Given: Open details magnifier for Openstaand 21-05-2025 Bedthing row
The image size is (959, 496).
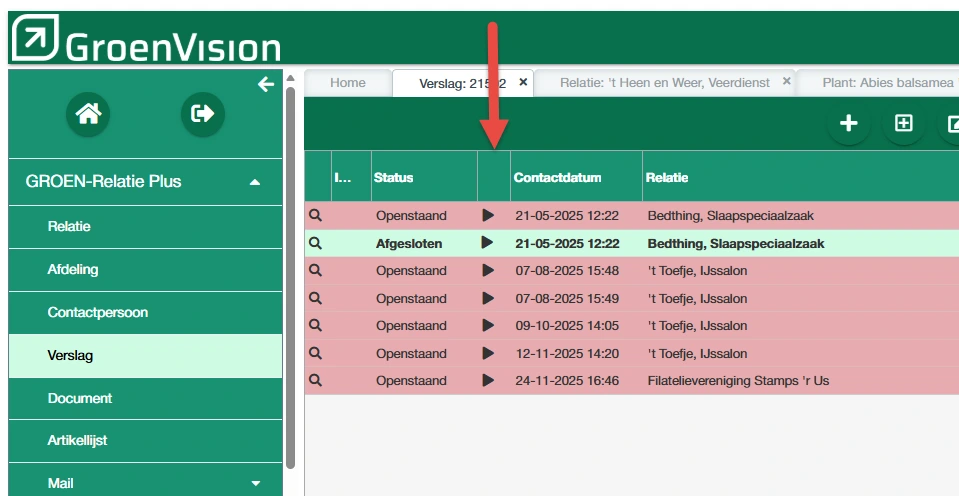Looking at the screenshot, I should (x=315, y=215).
